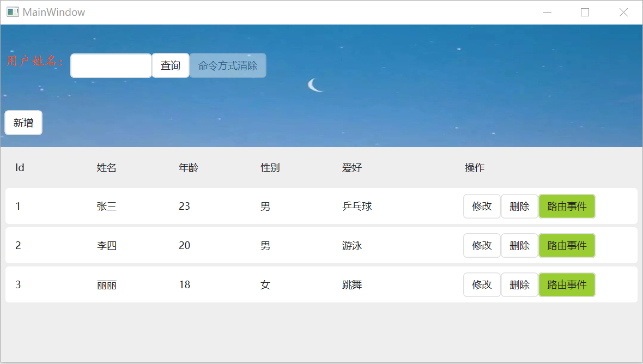Click the 爱好 column header
Viewport: 643px width, 364px height.
click(x=352, y=167)
